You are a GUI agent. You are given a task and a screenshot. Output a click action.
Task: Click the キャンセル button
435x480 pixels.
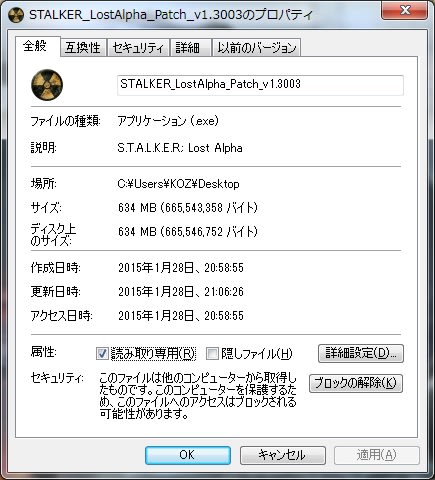pyautogui.click(x=283, y=455)
